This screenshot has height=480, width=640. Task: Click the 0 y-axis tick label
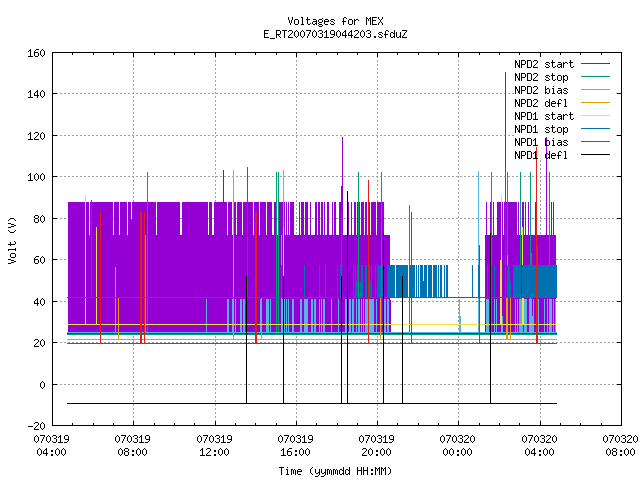pyautogui.click(x=42, y=384)
